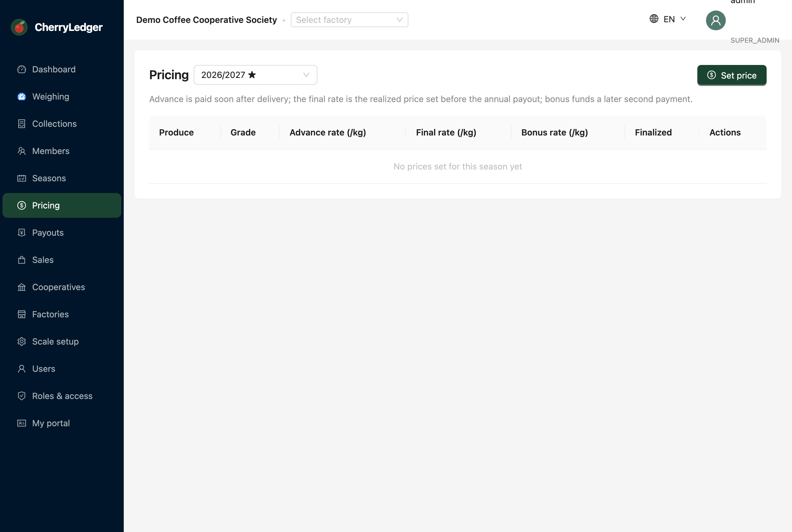
Task: Open Collections in the sidebar
Action: 62,124
